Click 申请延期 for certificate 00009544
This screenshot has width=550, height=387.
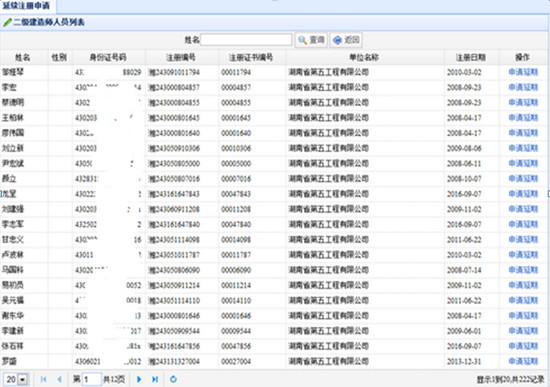pyautogui.click(x=523, y=331)
